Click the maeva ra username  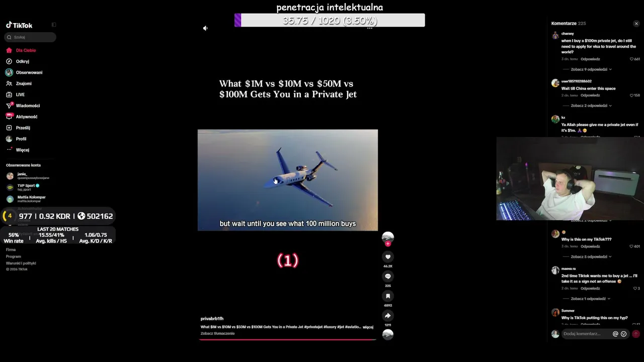click(569, 268)
